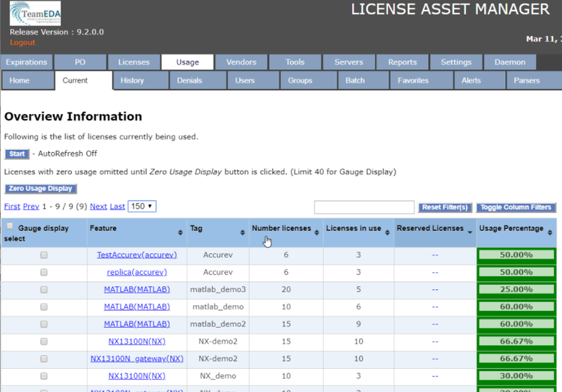Tick the checkbox for TestAccurev(accurev) row
The height and width of the screenshot is (392, 562).
tap(44, 255)
